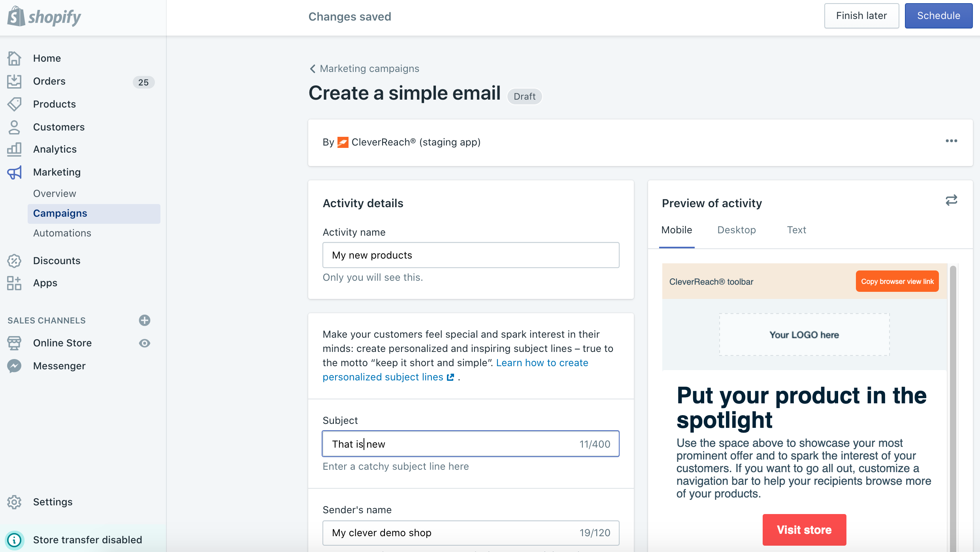The image size is (980, 552).
Task: Click the Analytics bar chart icon
Action: [x=14, y=149]
